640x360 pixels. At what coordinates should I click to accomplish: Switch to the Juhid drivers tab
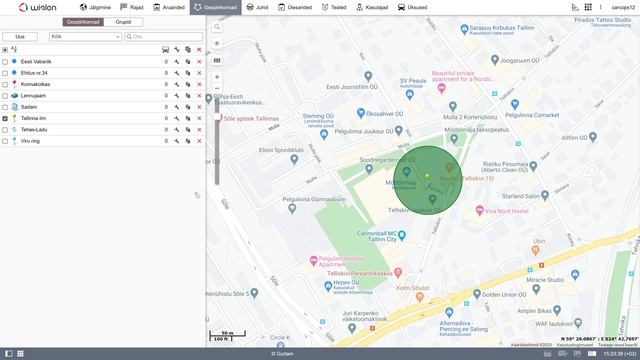[x=257, y=7]
